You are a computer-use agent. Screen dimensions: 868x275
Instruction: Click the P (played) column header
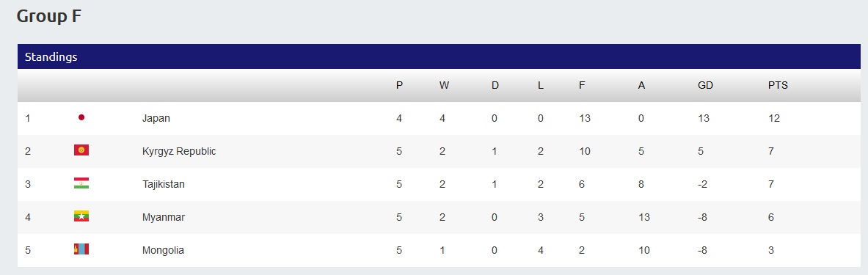(x=399, y=86)
